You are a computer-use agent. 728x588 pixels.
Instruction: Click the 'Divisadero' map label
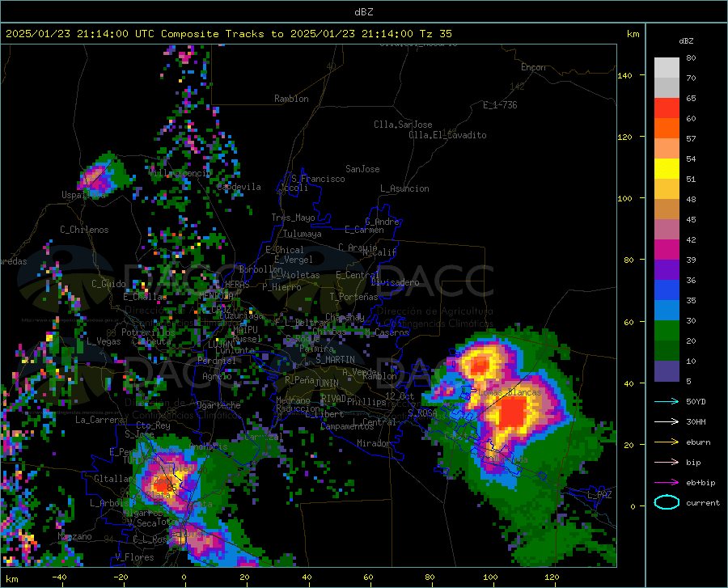tap(395, 282)
